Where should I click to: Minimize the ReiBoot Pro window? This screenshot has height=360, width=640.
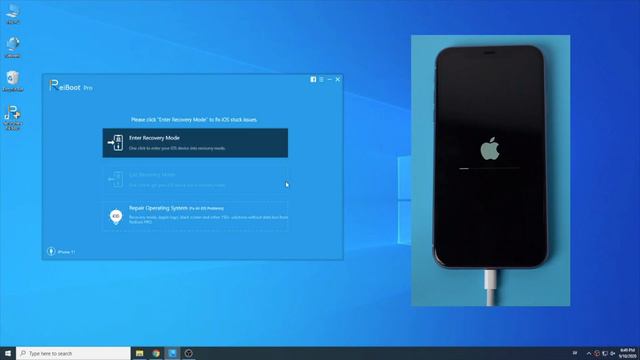(x=330, y=80)
